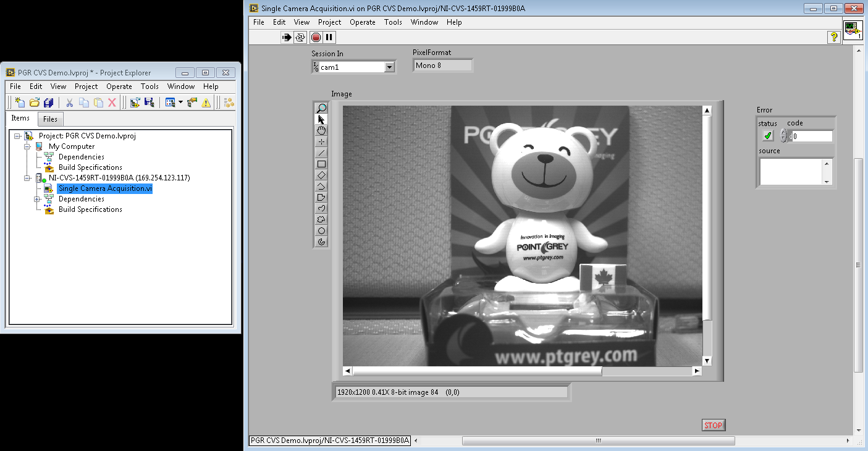Switch to the Items tab in Project Explorer
This screenshot has height=451, width=868.
coord(20,118)
